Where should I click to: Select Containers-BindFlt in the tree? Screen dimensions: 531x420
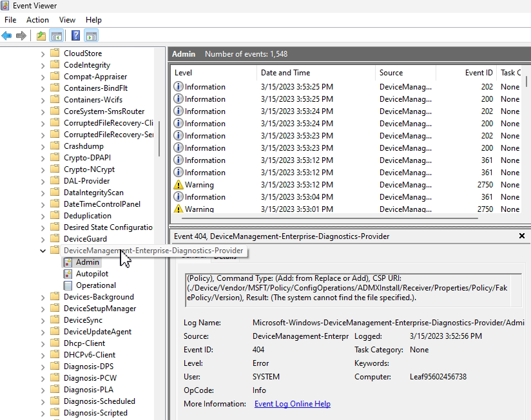tap(95, 88)
